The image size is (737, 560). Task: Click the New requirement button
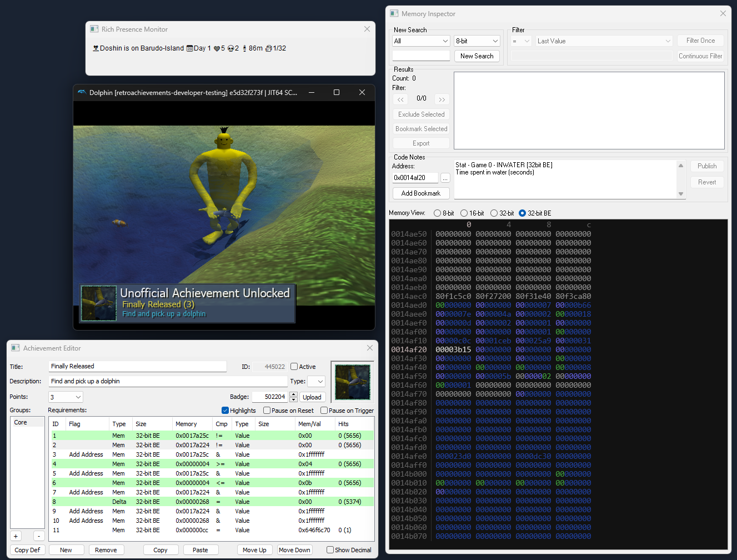(x=66, y=550)
